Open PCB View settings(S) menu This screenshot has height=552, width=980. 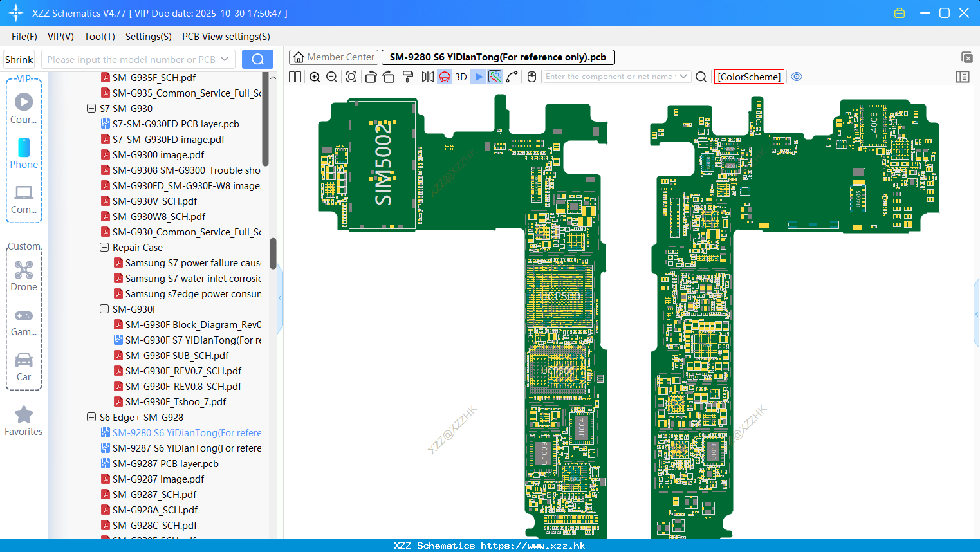[x=226, y=37]
